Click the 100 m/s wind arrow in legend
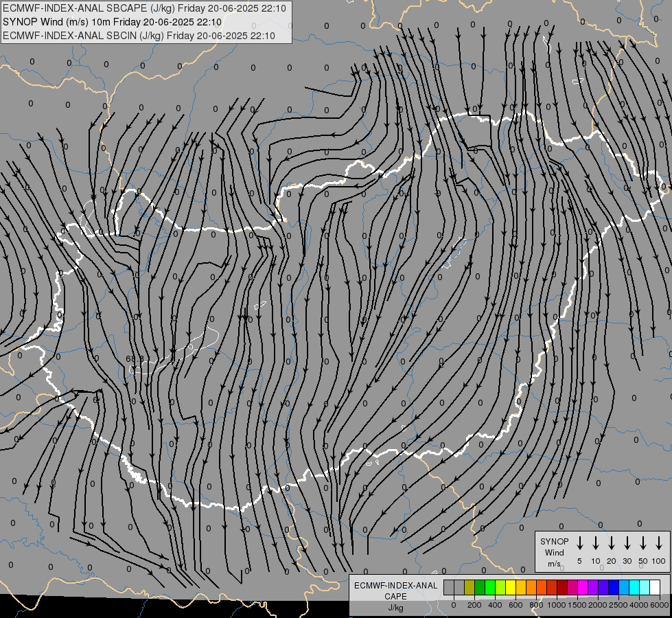Screen dimensions: 672x618 point(659,543)
